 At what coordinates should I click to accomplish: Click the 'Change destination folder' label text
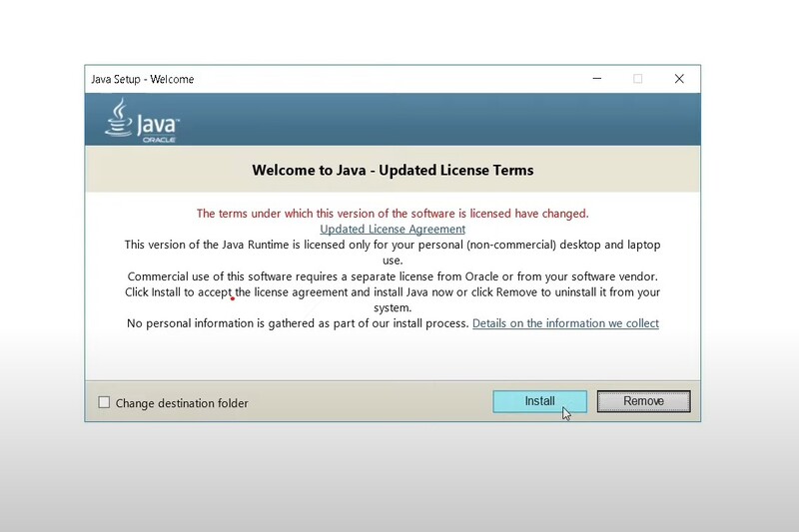pos(182,403)
